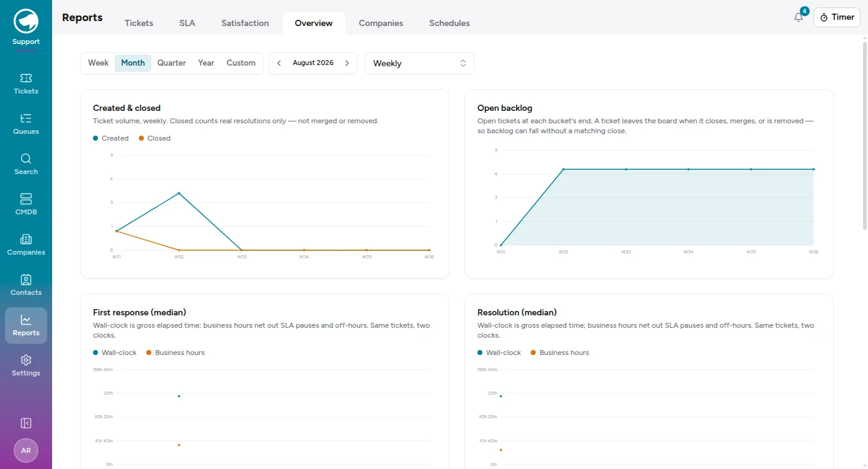Switch to the SLA tab

[x=187, y=23]
